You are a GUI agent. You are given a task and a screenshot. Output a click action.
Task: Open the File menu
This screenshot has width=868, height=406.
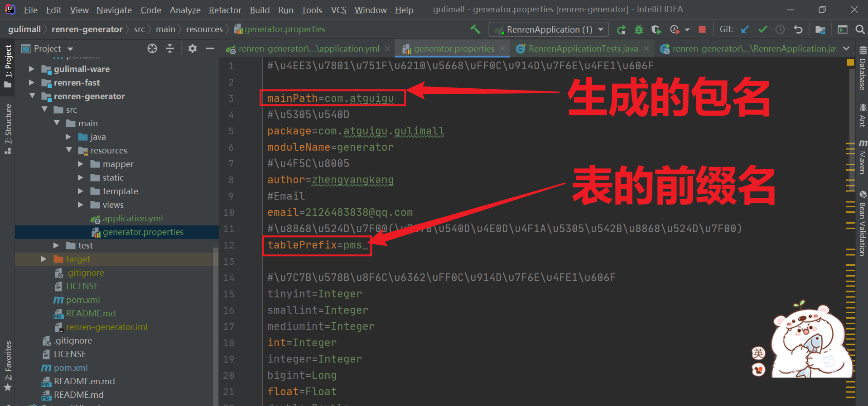[30, 10]
